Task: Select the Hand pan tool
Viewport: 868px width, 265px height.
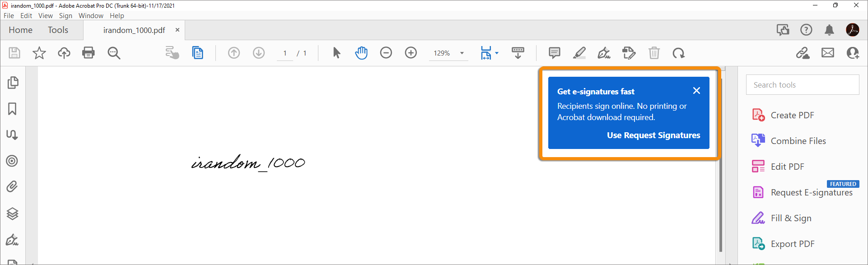Action: [361, 53]
